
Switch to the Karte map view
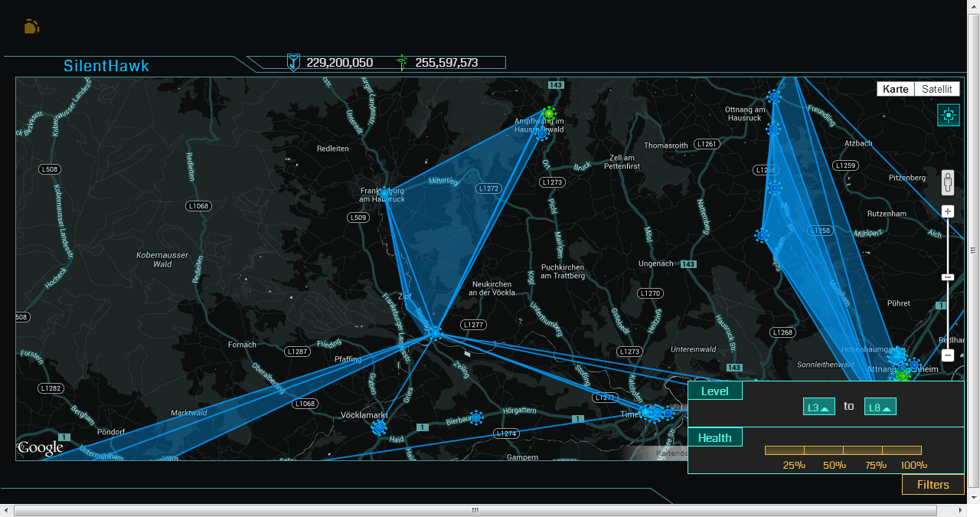[x=895, y=89]
